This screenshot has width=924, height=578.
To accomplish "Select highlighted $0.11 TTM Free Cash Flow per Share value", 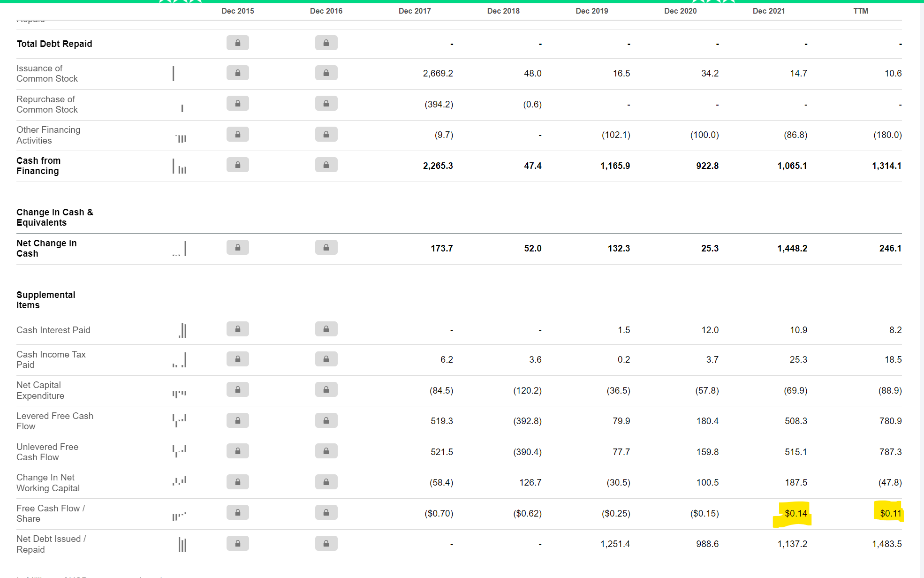I will coord(890,513).
